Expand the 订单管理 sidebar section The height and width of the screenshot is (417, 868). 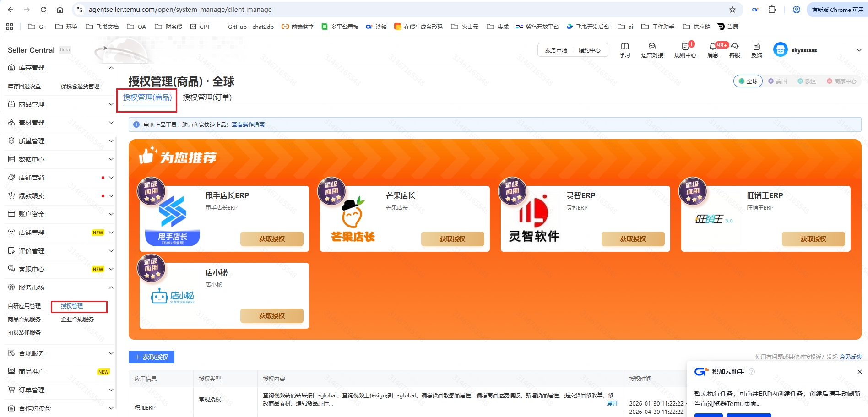tap(111, 390)
